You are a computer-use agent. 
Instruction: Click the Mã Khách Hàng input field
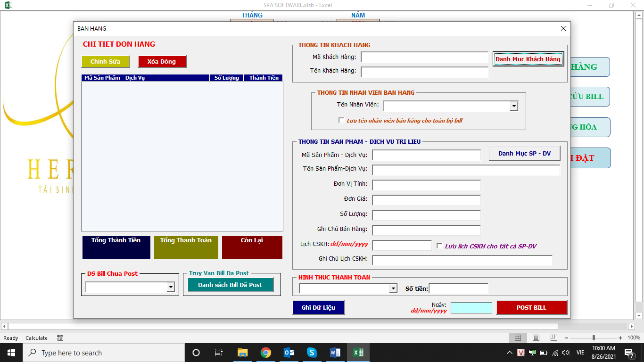pyautogui.click(x=424, y=57)
